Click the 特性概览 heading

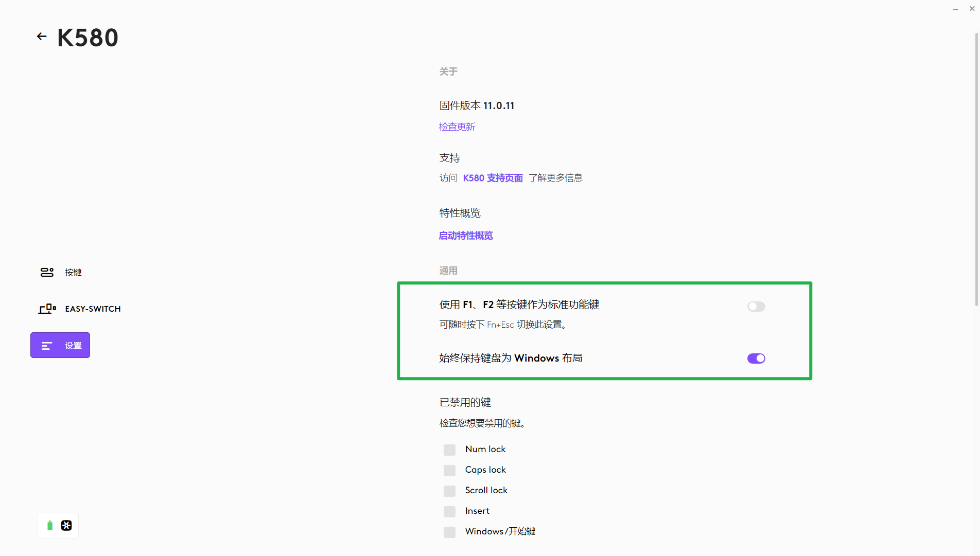(460, 213)
